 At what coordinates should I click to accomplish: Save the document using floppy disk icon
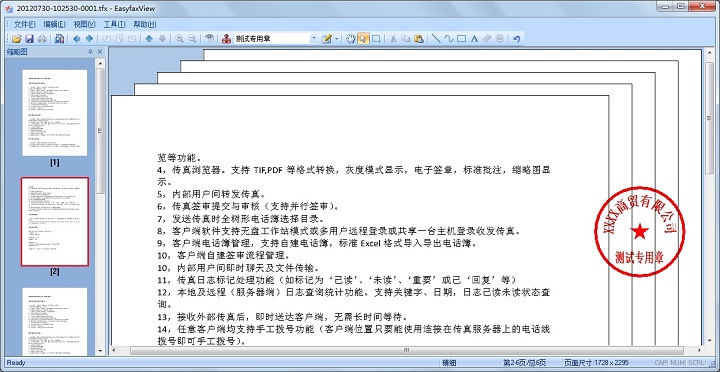(29, 39)
